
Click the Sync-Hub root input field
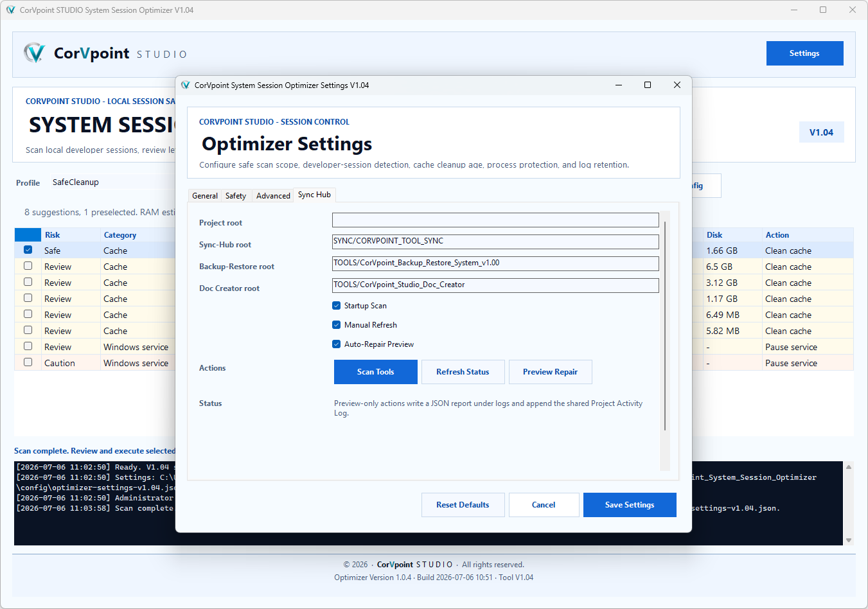[495, 242]
